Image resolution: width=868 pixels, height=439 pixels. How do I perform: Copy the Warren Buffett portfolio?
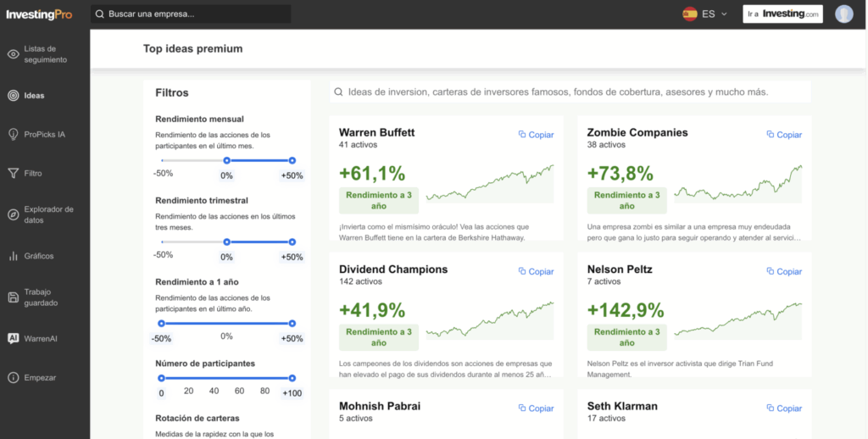[536, 135]
